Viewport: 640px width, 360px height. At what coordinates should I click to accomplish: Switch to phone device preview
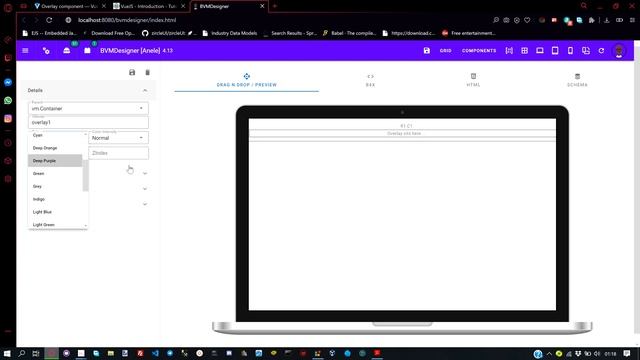(x=570, y=51)
